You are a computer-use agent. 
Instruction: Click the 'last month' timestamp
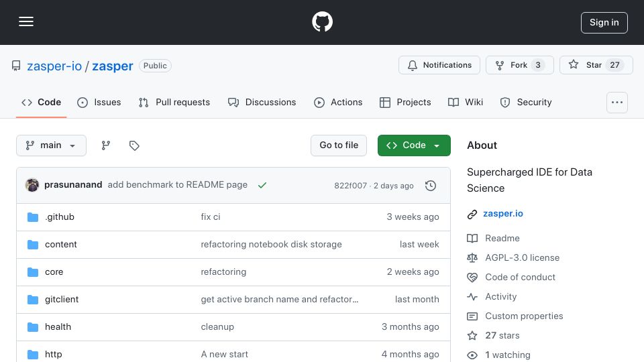coord(417,299)
